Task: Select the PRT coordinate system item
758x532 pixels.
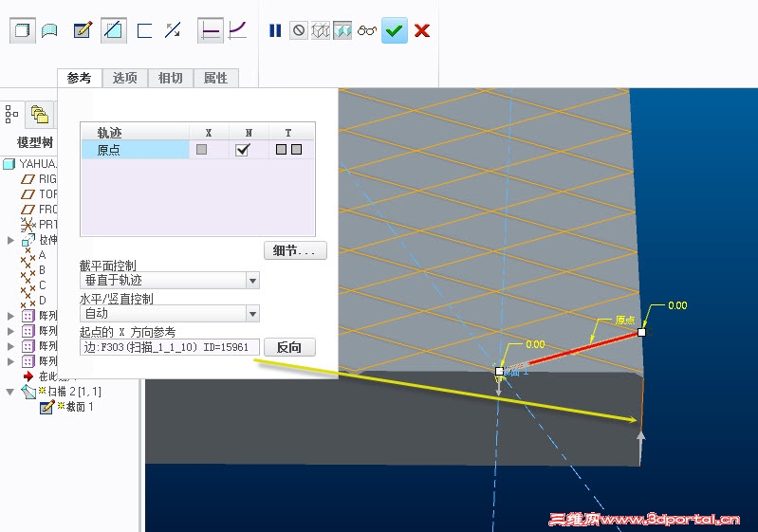Action: 39,224
